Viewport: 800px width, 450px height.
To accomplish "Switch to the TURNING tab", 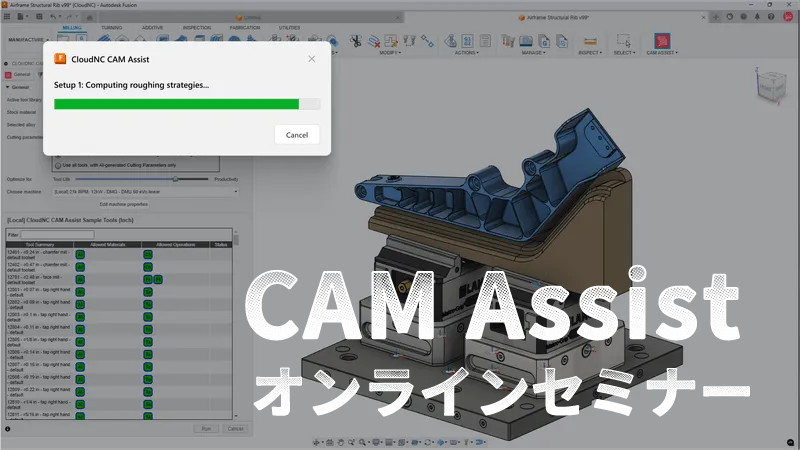I will pyautogui.click(x=111, y=28).
